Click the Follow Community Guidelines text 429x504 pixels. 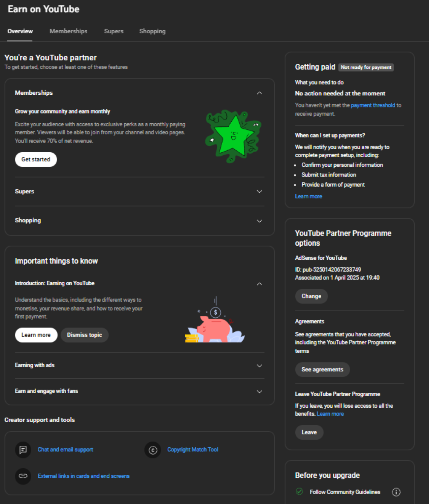[x=345, y=492]
